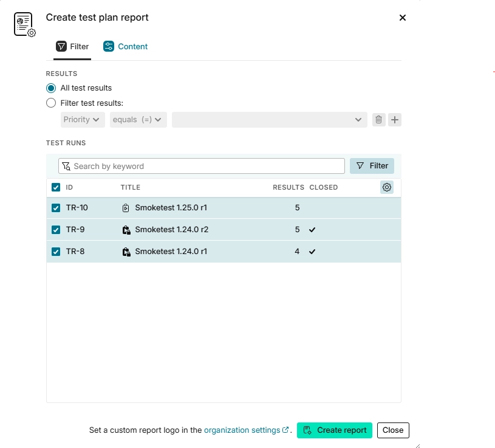This screenshot has height=448, width=495.
Task: Select the Filter test results radio option
Action: [x=51, y=103]
